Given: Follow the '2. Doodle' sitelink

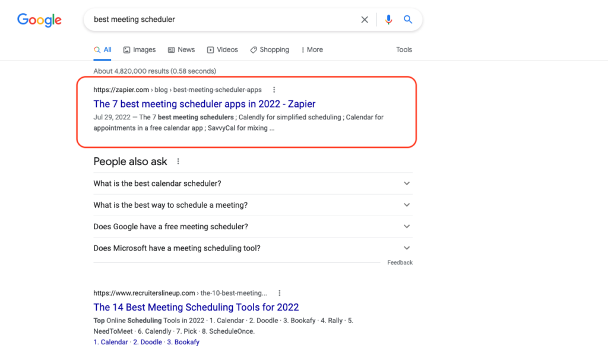Looking at the screenshot, I should [x=147, y=342].
